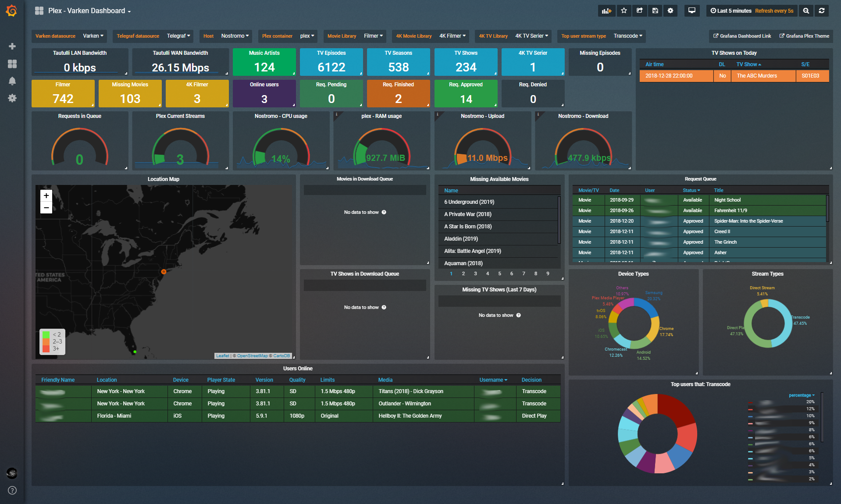Open the Grafana Dashboard Link
Viewport: 841px width, 504px height.
(x=742, y=36)
